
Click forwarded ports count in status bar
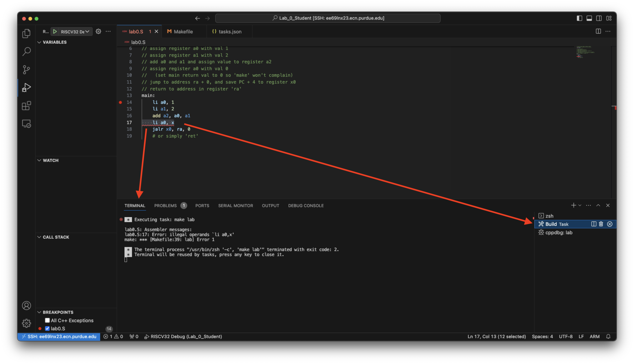134,337
